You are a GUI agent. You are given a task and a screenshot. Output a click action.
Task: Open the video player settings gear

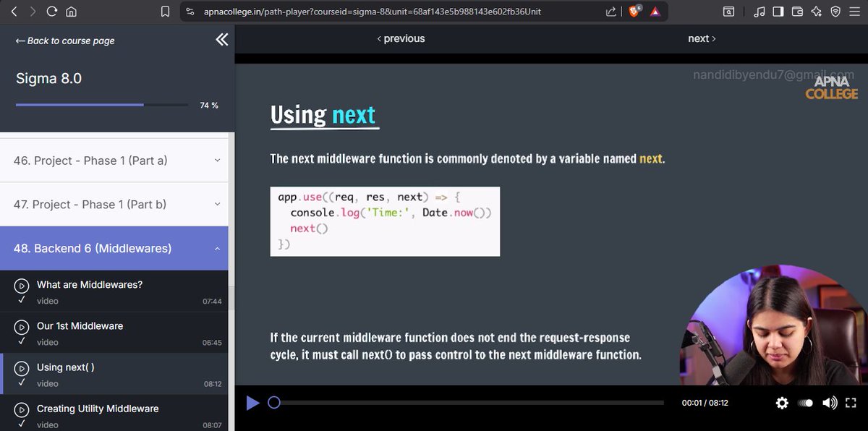(782, 403)
